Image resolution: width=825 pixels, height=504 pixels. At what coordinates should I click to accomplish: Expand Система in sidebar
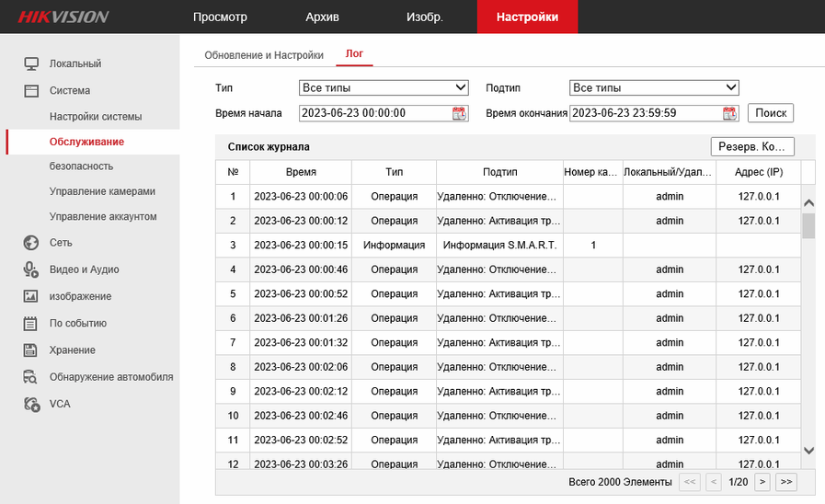coord(70,90)
